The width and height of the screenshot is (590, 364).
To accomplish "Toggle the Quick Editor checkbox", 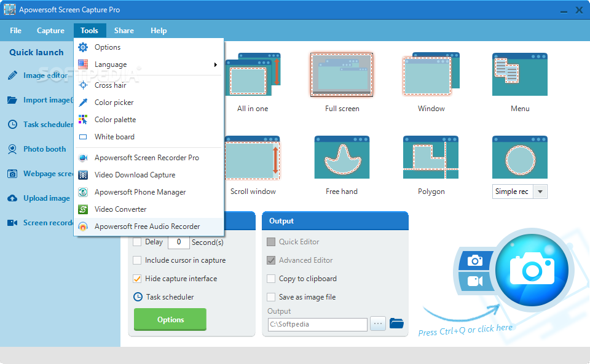I will click(271, 241).
